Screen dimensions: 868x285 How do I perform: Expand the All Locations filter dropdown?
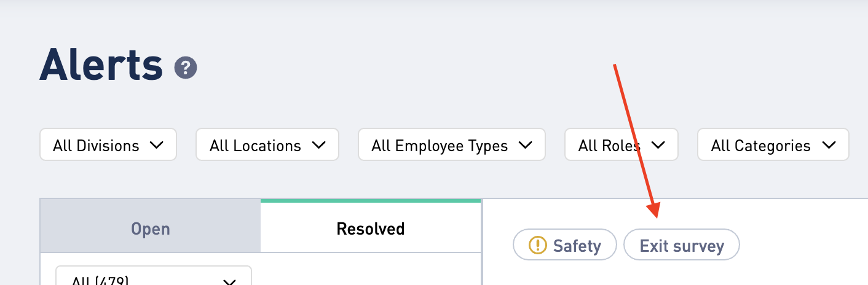pyautogui.click(x=267, y=145)
